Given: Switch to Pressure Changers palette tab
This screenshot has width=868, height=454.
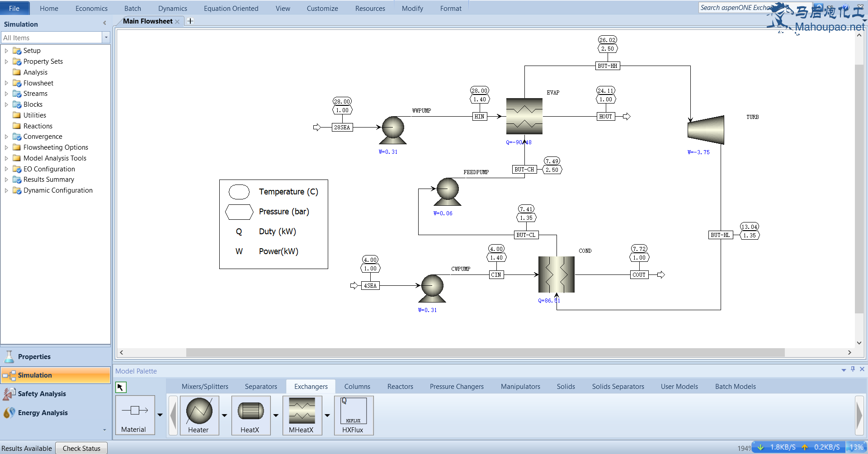Looking at the screenshot, I should (457, 386).
